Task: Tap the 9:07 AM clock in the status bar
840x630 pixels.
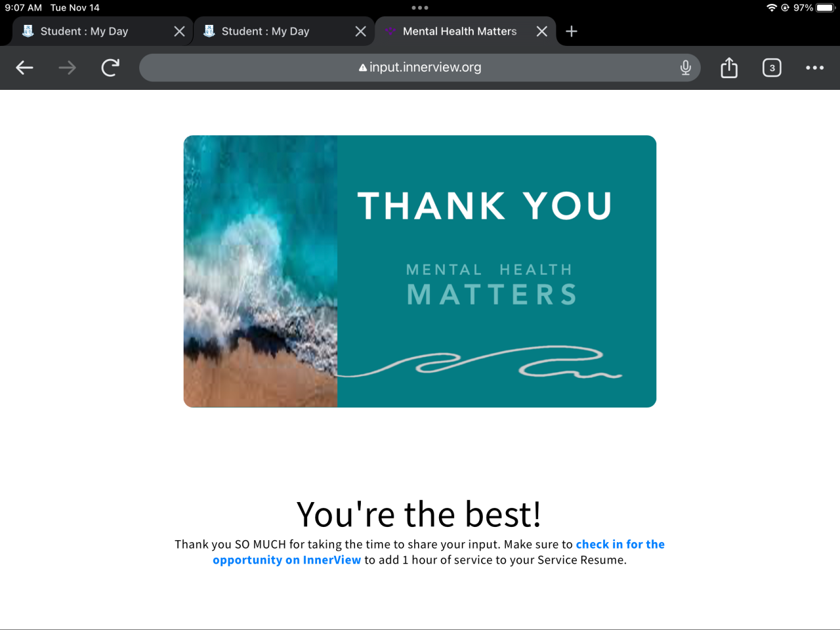Action: 24,8
